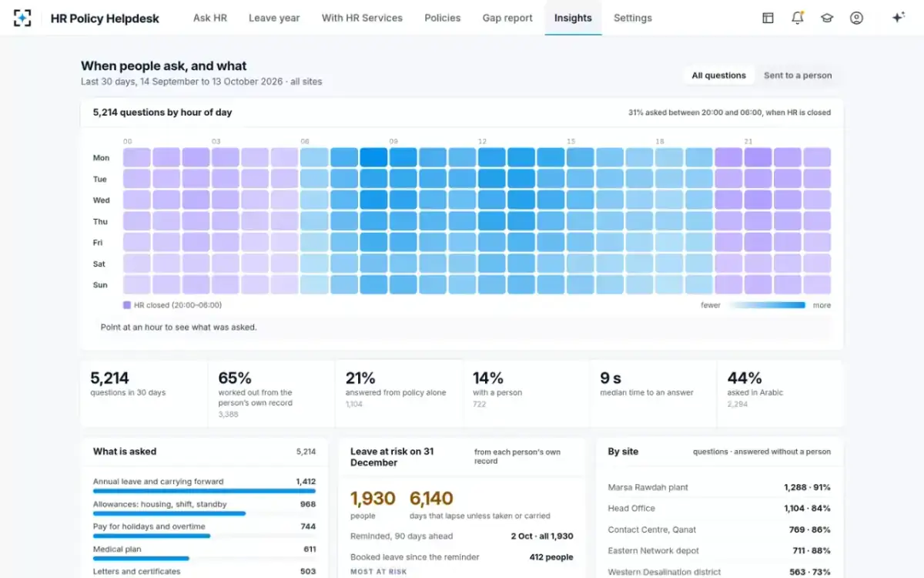This screenshot has height=578, width=924.
Task: Click Booked leave since the reminder row
Action: 462,557
